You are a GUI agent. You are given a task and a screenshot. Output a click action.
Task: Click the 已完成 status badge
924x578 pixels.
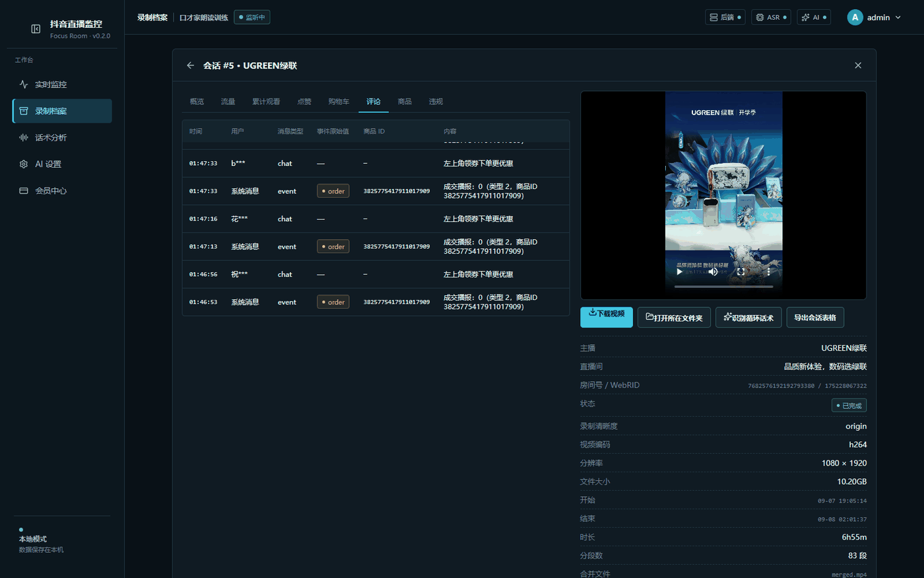849,405
